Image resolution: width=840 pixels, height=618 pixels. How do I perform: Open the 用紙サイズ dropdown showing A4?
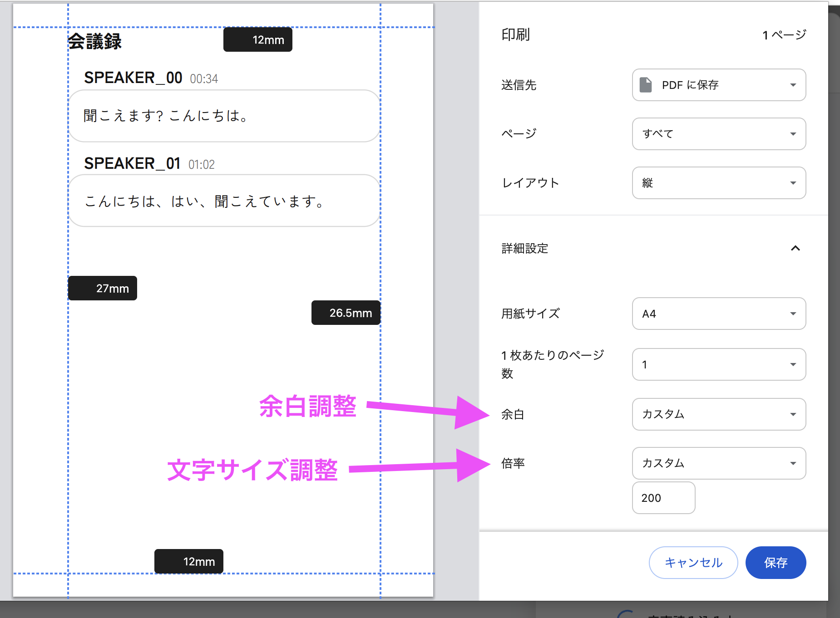coord(719,314)
